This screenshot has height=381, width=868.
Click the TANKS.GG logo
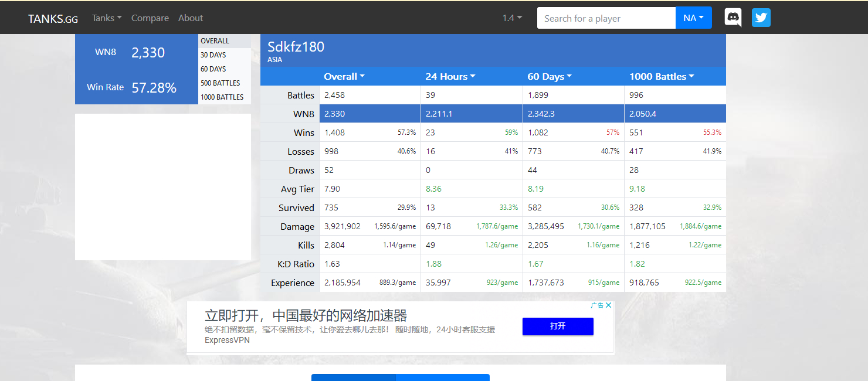[53, 18]
